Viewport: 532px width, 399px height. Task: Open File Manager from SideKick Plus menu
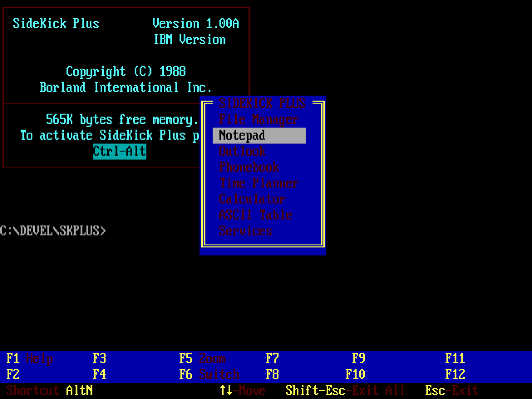click(x=259, y=120)
